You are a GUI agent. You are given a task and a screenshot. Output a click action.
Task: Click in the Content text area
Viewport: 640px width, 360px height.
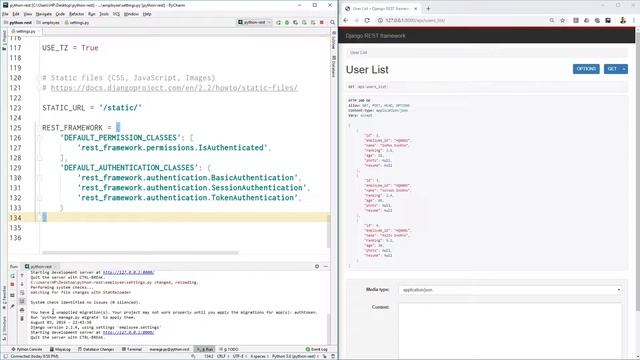510,331
